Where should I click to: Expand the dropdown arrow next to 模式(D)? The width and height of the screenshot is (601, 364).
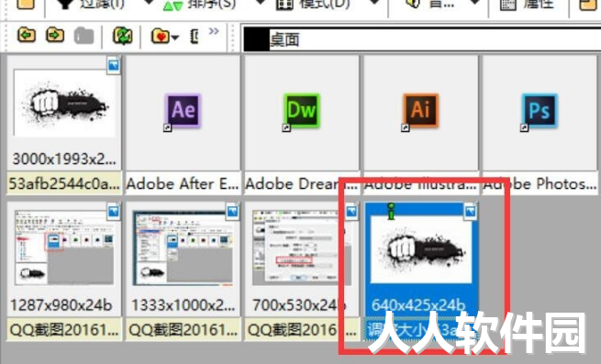pos(375,3)
